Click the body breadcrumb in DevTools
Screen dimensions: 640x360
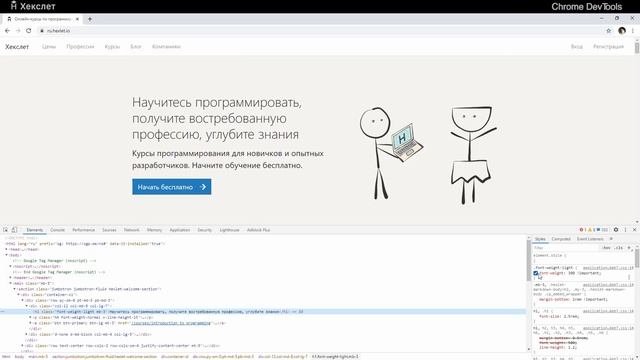pyautogui.click(x=19, y=357)
